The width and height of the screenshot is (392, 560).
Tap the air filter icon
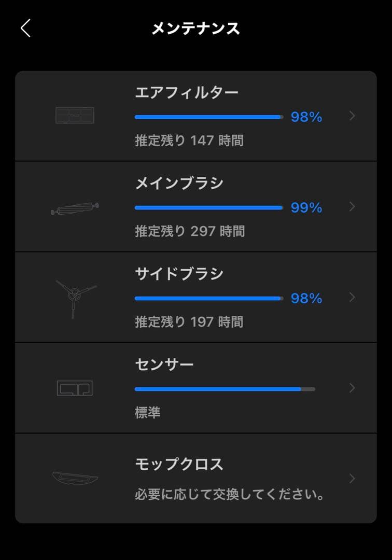(x=75, y=116)
